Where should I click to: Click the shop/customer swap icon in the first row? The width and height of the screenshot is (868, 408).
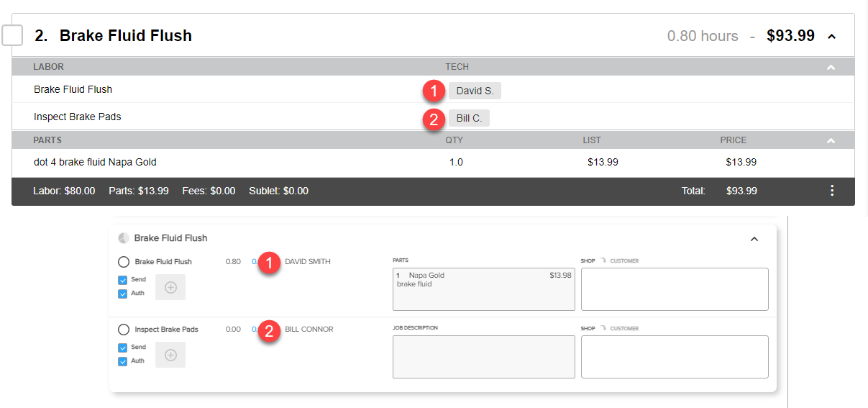[x=603, y=260]
